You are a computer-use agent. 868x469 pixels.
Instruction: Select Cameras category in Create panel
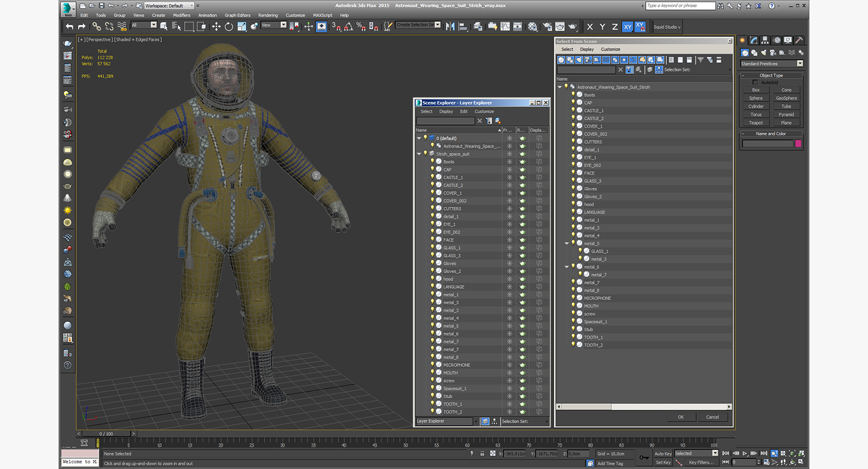(773, 53)
